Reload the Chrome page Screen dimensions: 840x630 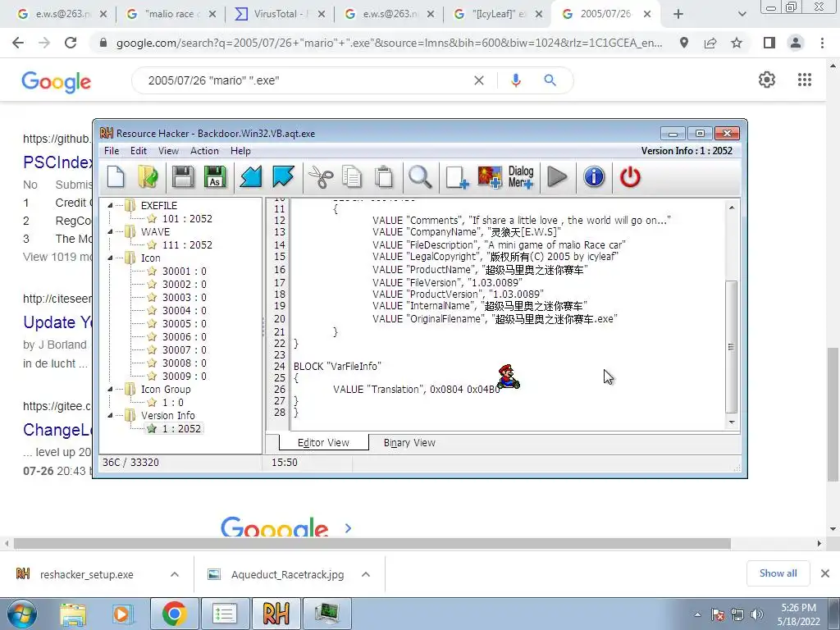point(71,43)
